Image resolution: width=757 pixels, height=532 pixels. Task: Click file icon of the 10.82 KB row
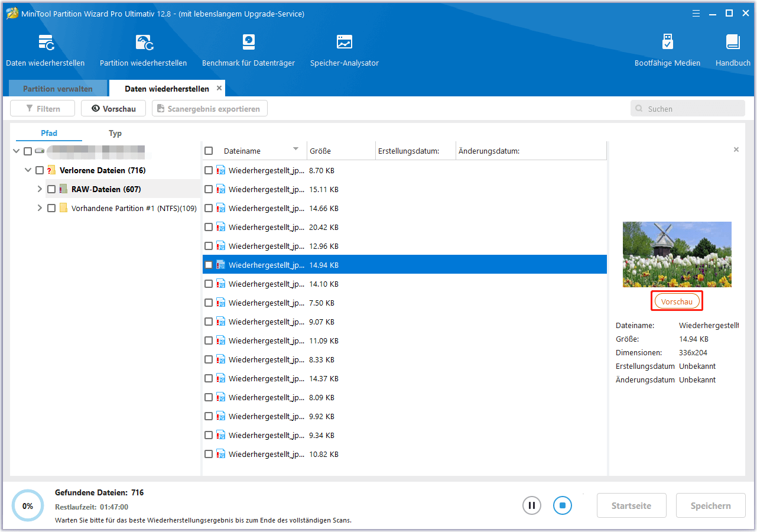tap(221, 454)
